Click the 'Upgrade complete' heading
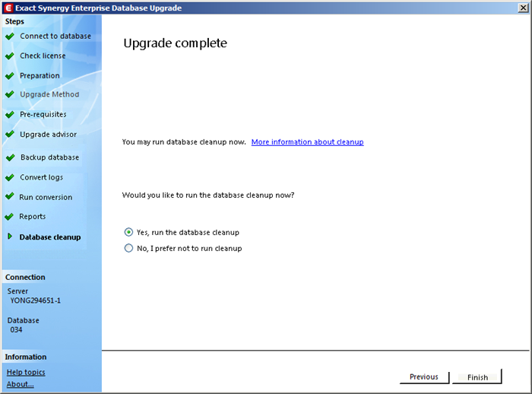Image resolution: width=532 pixels, height=394 pixels. pos(175,43)
